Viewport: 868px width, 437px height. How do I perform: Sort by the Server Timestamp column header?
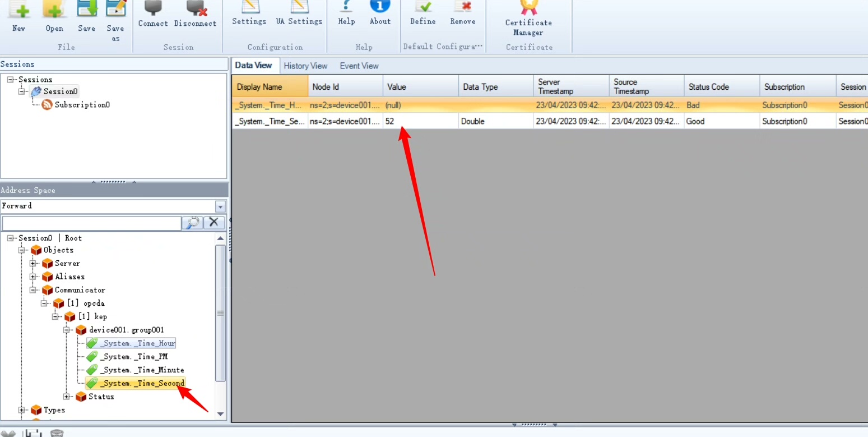[572, 86]
